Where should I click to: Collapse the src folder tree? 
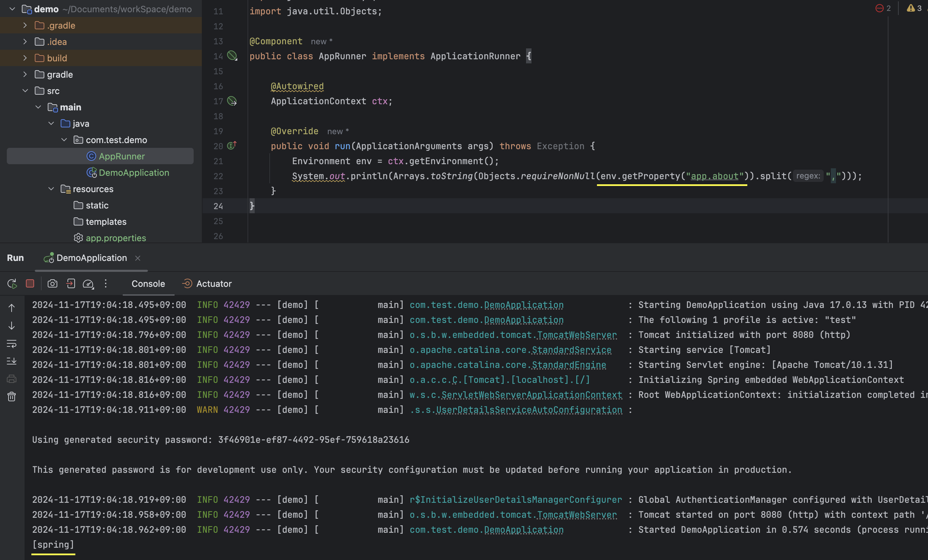25,91
